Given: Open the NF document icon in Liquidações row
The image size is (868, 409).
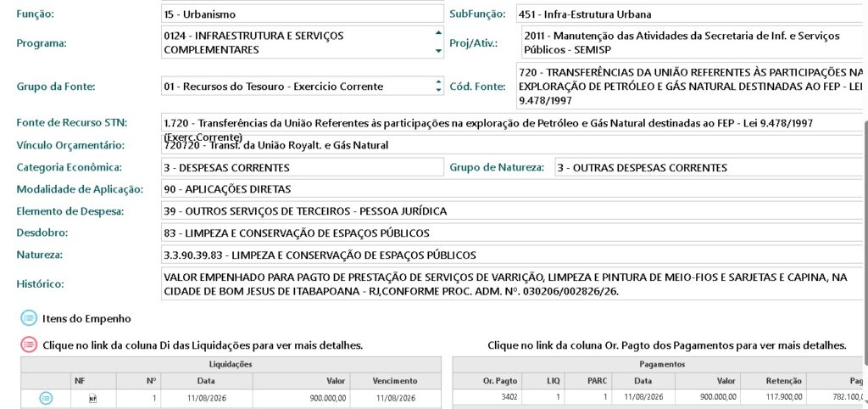Looking at the screenshot, I should 93,398.
